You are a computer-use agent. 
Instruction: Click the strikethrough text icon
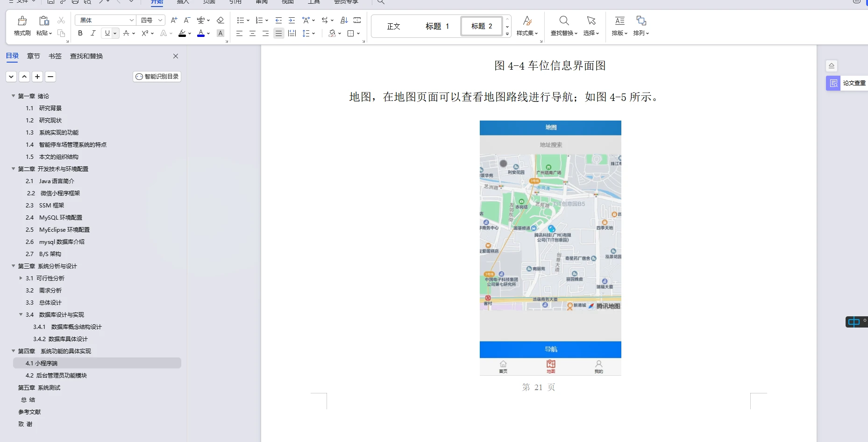(x=126, y=33)
